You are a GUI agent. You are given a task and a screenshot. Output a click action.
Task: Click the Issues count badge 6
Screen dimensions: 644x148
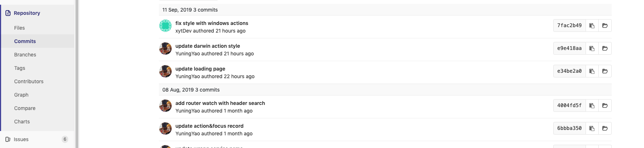[x=65, y=139]
